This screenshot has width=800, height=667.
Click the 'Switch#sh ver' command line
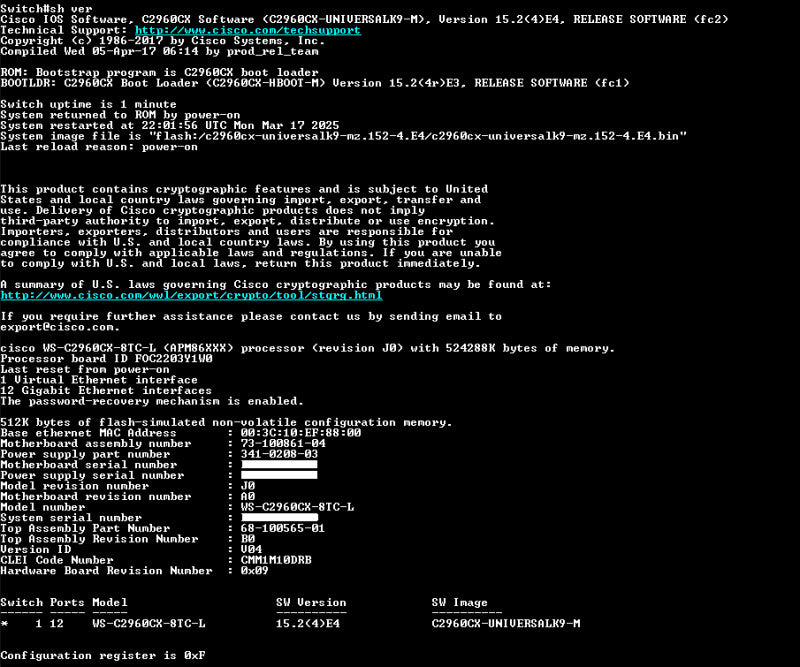click(x=46, y=9)
